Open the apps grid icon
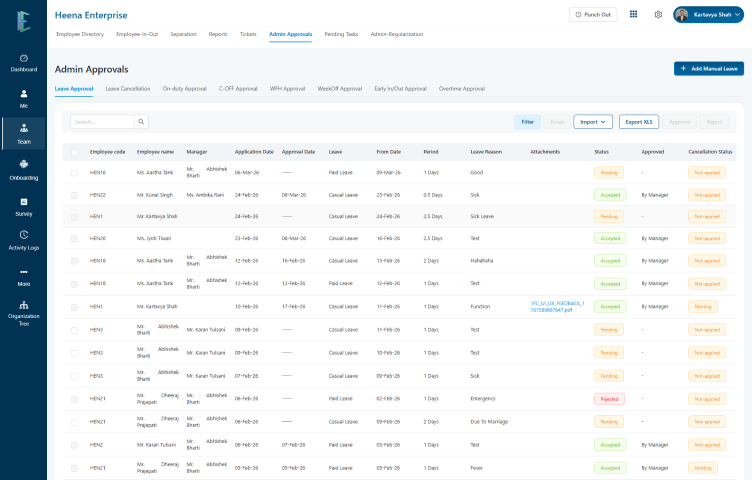 [x=633, y=14]
